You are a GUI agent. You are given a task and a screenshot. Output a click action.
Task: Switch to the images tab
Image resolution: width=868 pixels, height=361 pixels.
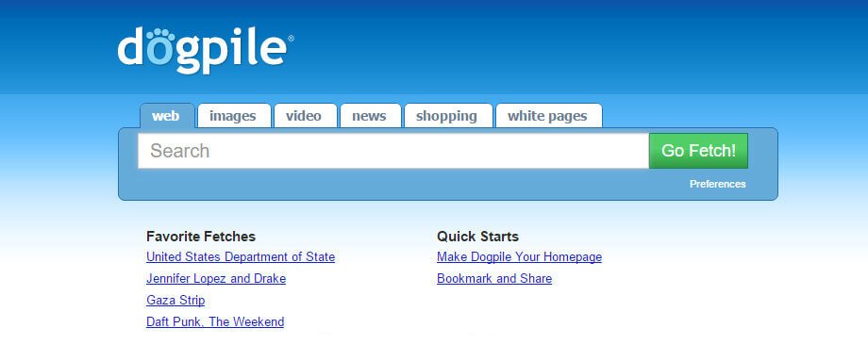[234, 116]
